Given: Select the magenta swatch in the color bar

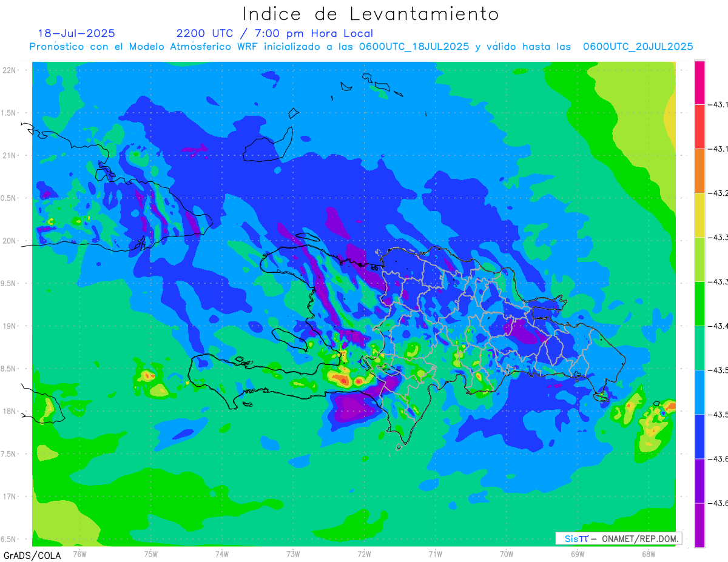Looking at the screenshot, I should [699, 82].
